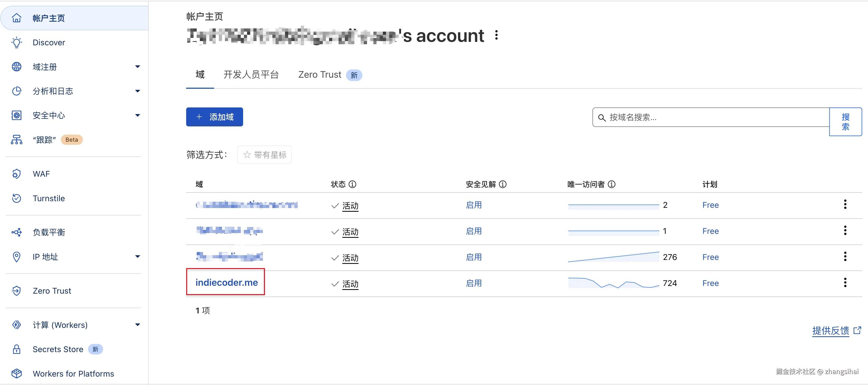Open the indiecoder.me domain link
Image resolution: width=868 pixels, height=385 pixels.
click(226, 282)
